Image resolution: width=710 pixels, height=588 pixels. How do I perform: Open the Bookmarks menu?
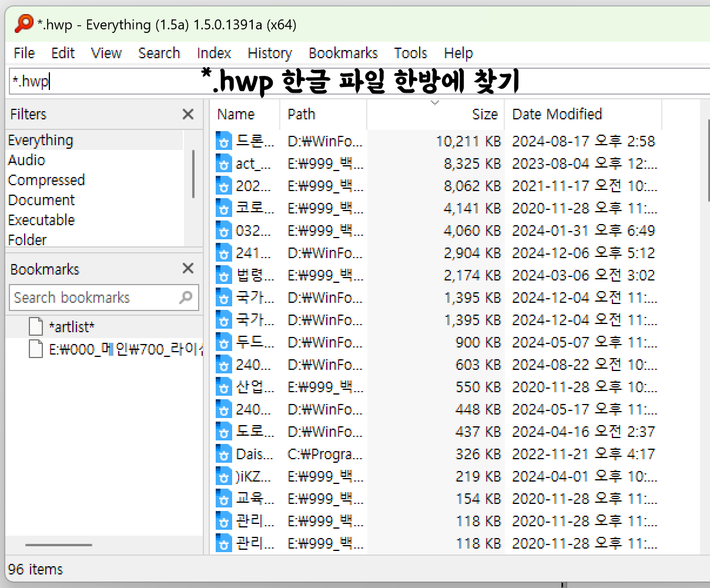[343, 54]
